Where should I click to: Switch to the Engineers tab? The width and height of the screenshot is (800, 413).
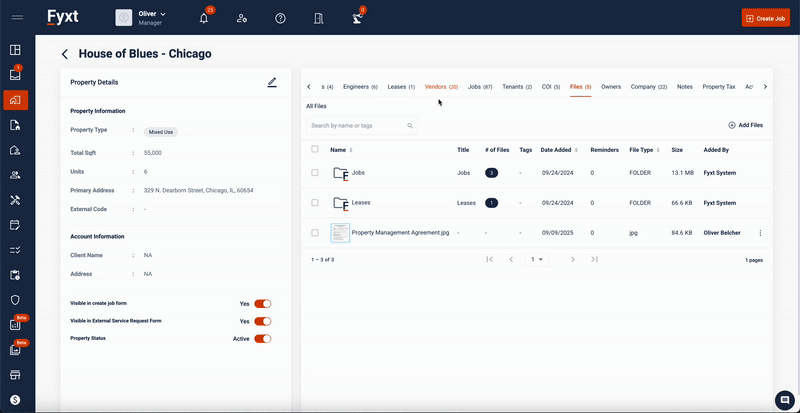coord(360,87)
